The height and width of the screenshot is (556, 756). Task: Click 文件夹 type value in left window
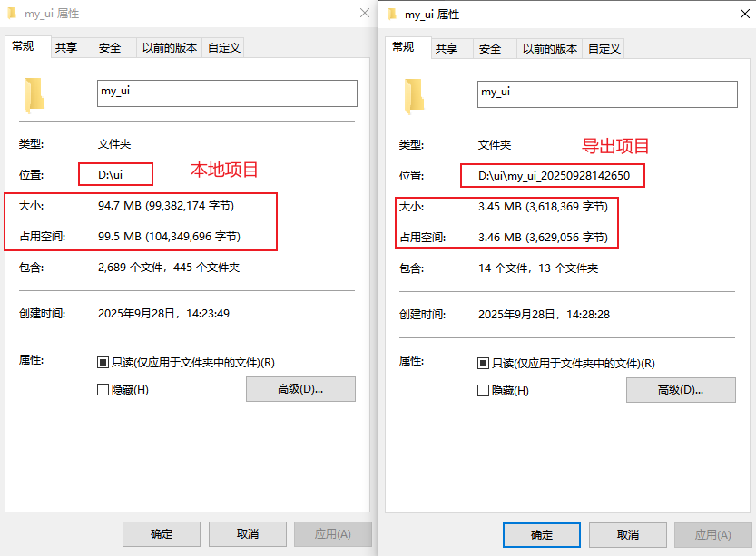[x=114, y=144]
